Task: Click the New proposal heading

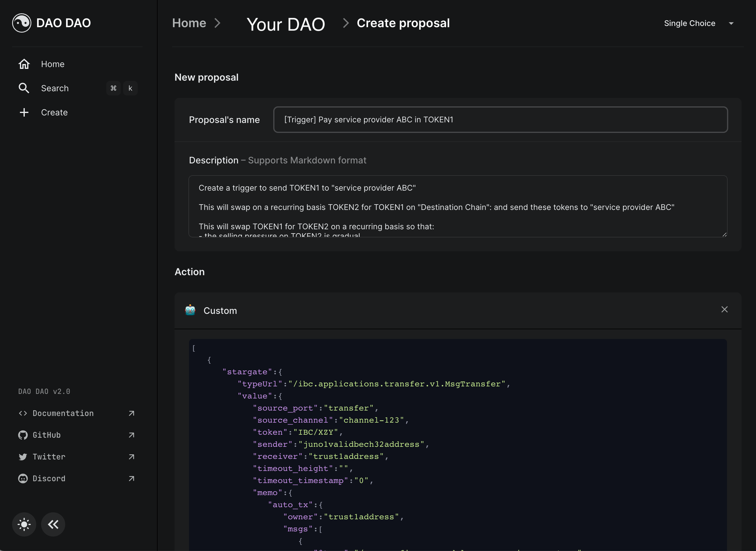Action: coord(206,77)
